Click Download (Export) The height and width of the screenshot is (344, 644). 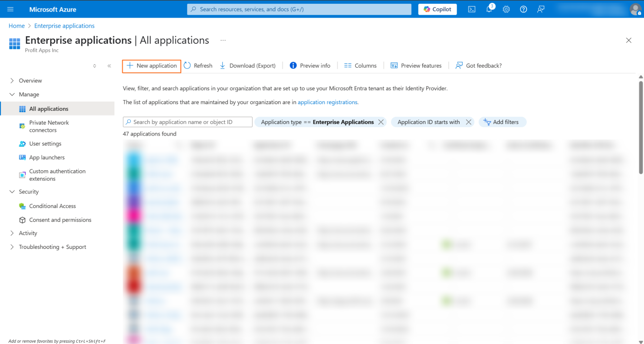tap(248, 66)
